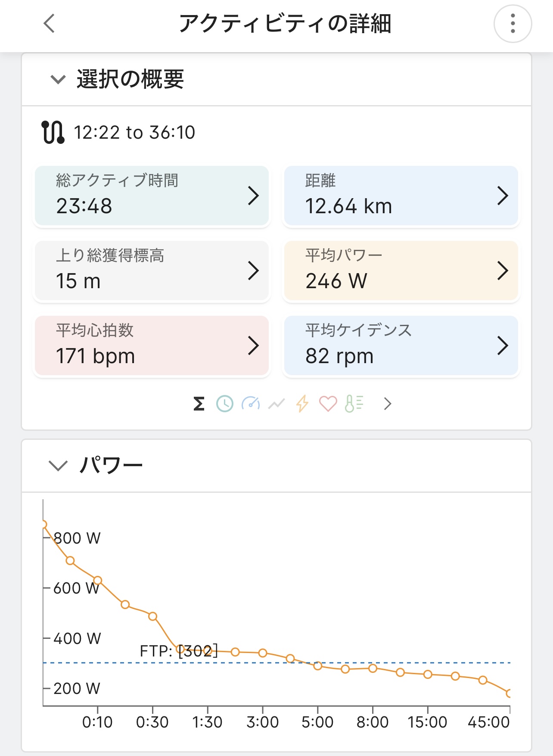Open the 距離 12.64 km card
Viewport: 553px width, 756px height.
click(x=401, y=196)
